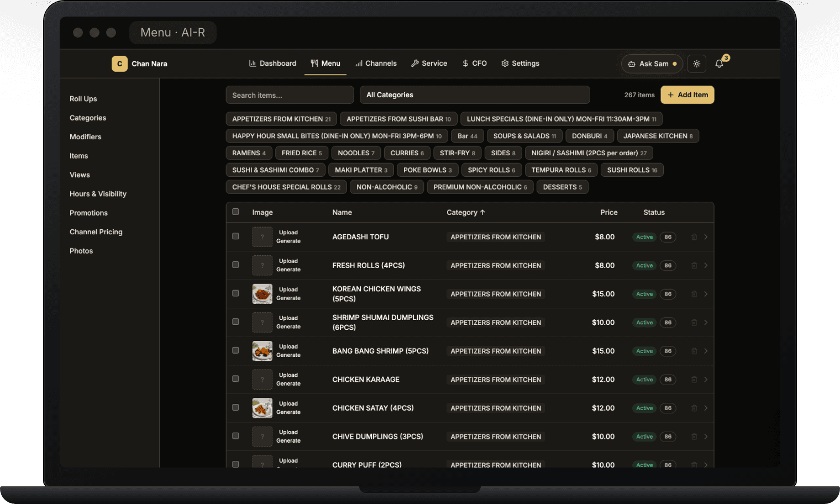Open the BANG BANG SHRIMP photo thumbnail
The width and height of the screenshot is (840, 504).
[262, 351]
